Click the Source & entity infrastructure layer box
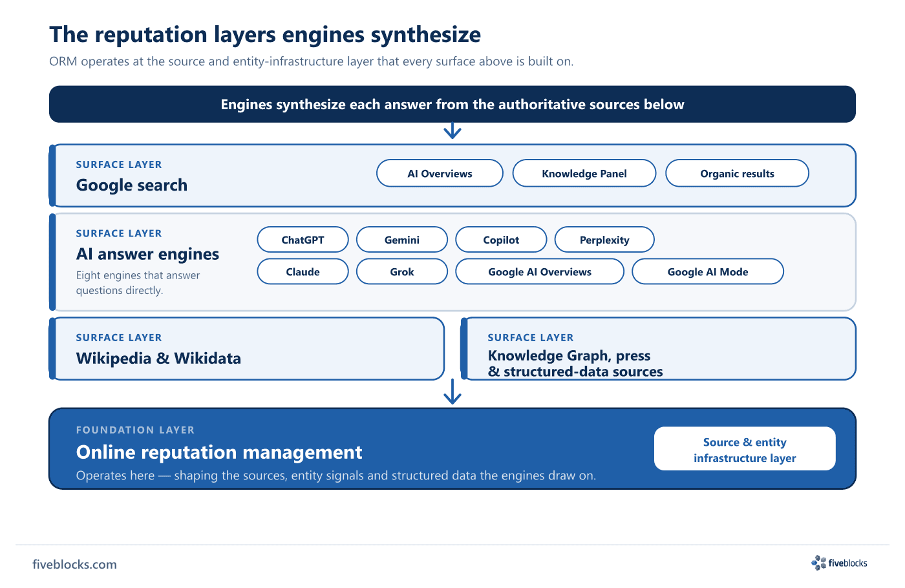The height and width of the screenshot is (588, 905). (x=745, y=448)
